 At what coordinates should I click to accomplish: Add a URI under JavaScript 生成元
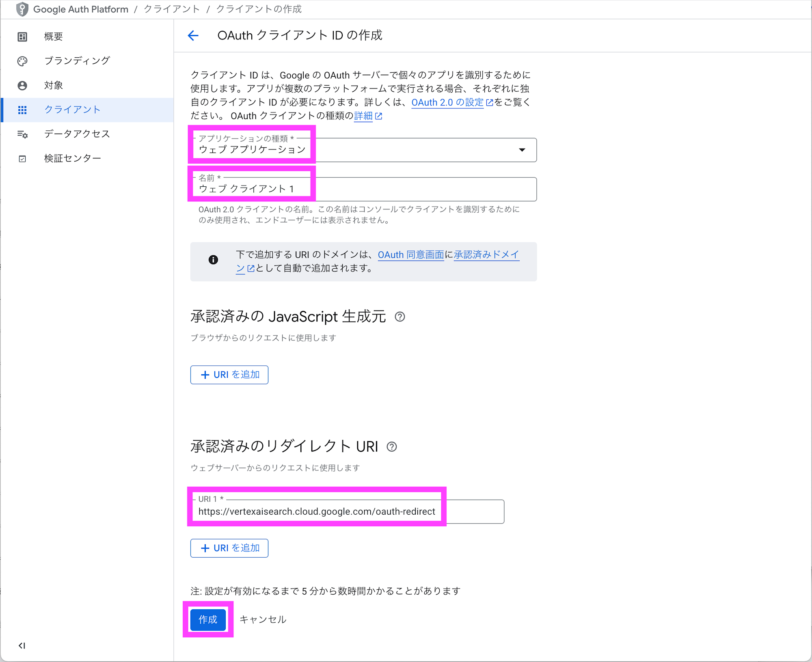(229, 375)
